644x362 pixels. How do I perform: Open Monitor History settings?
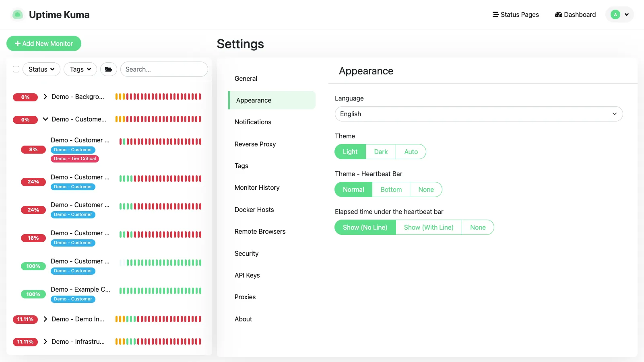point(272,187)
